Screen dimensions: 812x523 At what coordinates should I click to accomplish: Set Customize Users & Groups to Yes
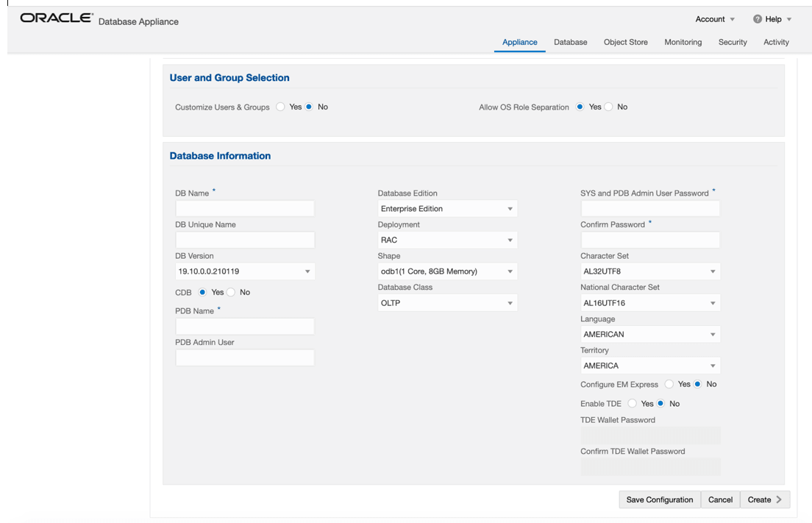click(x=280, y=107)
